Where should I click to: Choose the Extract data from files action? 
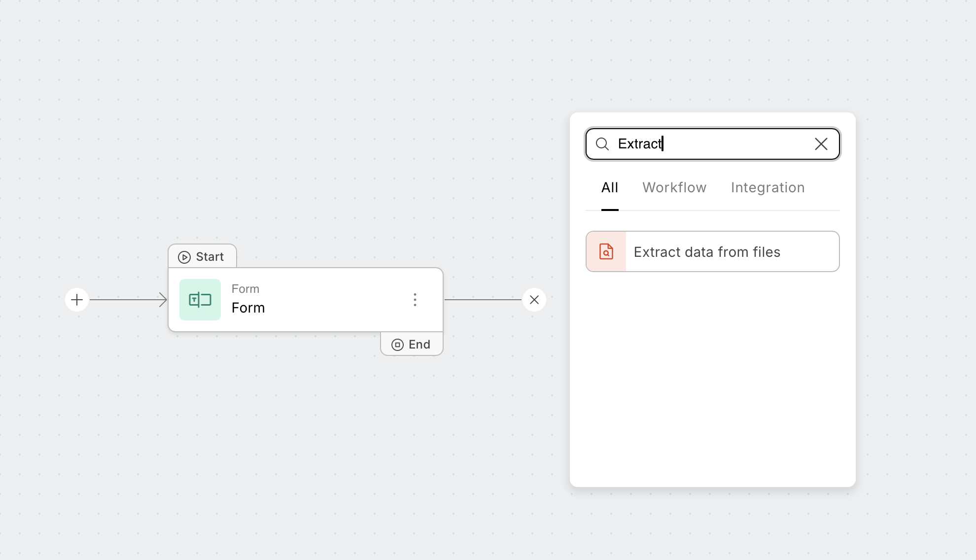point(707,252)
